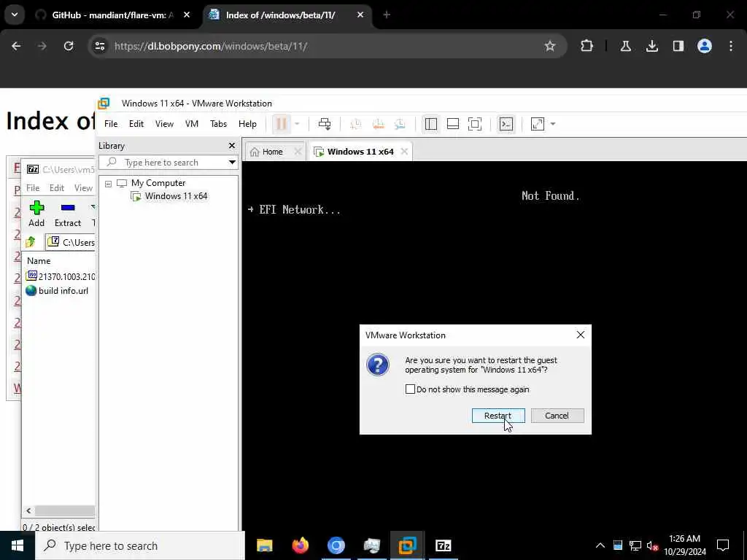The image size is (747, 560).
Task: Click the Stretch Guest toolbar icon
Action: click(x=538, y=124)
